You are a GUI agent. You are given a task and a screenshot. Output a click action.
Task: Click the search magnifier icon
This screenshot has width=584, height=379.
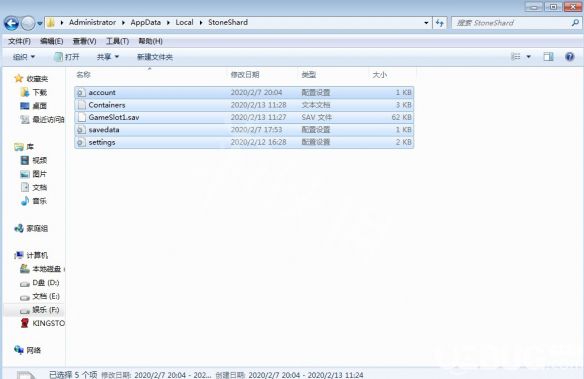(x=575, y=23)
